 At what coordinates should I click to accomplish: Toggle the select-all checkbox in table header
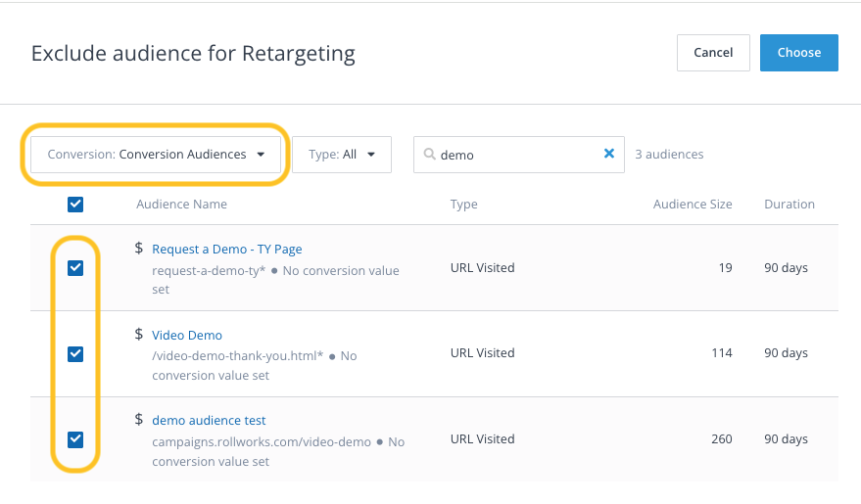point(75,205)
